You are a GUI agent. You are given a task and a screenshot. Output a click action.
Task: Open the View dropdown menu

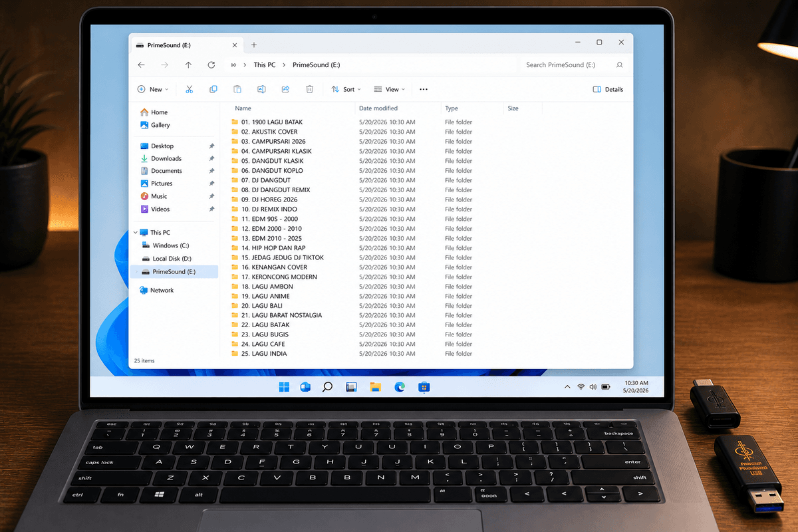click(x=389, y=89)
